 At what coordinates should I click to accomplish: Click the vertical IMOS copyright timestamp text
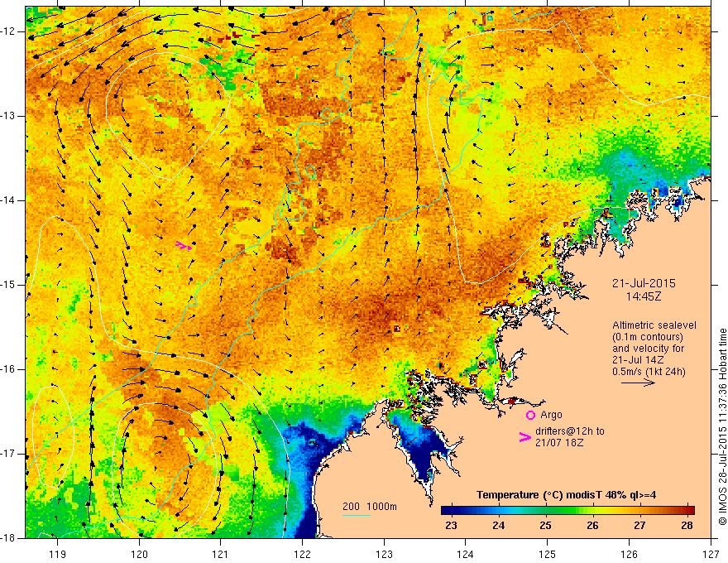pos(722,427)
